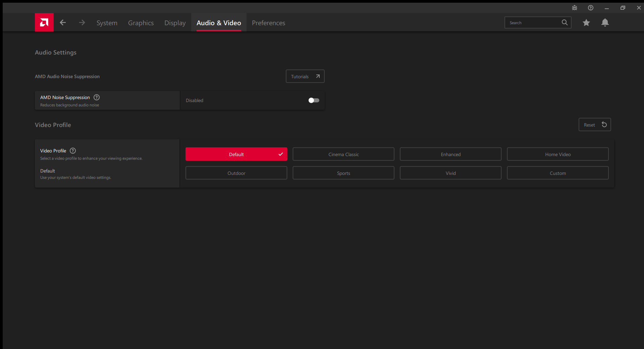644x349 pixels.
Task: Click 'Reduces background audio noise' description
Action: click(70, 105)
